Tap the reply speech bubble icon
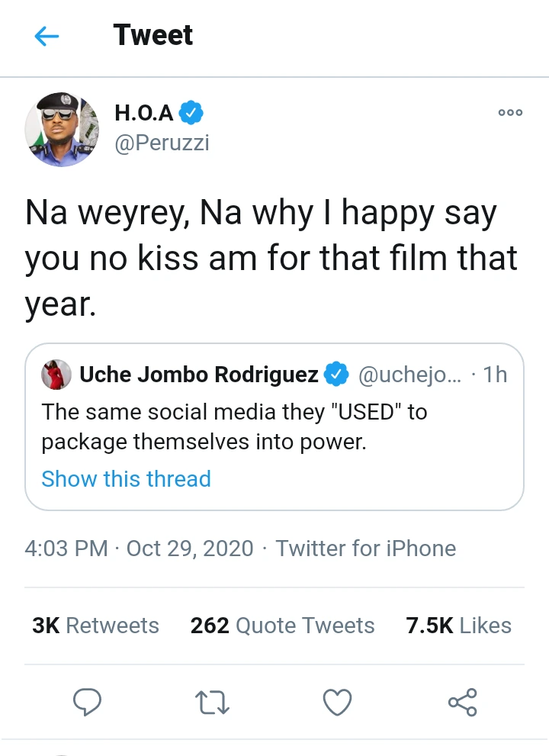The image size is (549, 756). [x=88, y=702]
